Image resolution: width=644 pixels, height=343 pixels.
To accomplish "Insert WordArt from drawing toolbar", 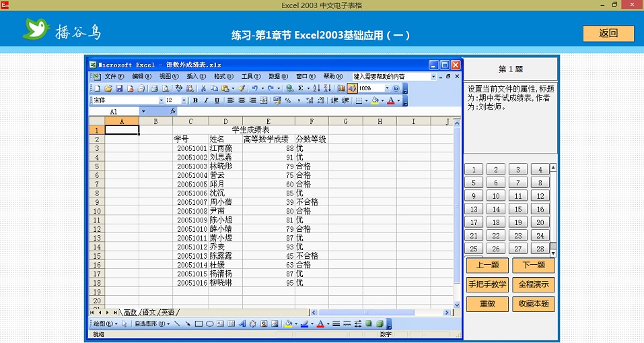I will pyautogui.click(x=242, y=324).
